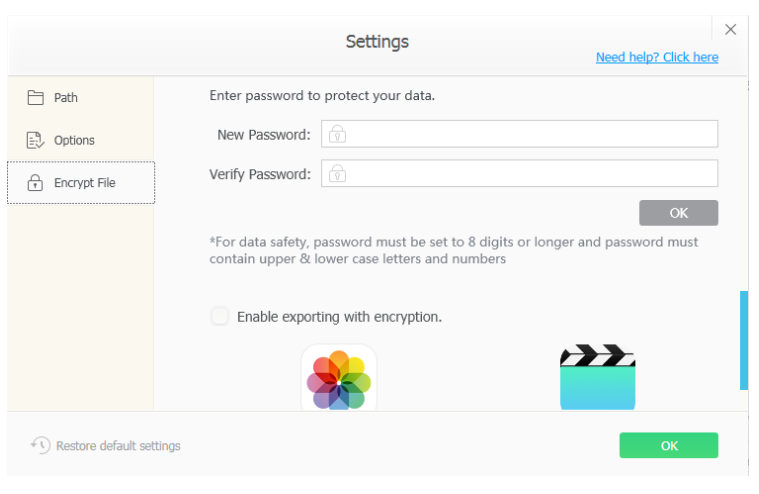Click the lock icon in Verify Password field

(x=337, y=173)
